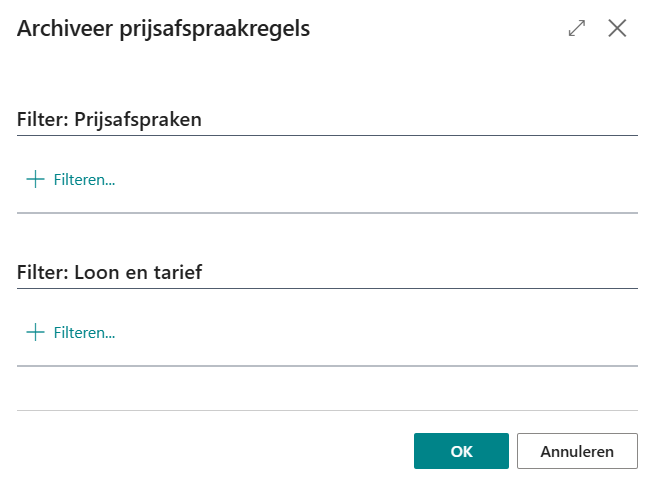Click the plus icon under Filter: Prijsafspraken
The width and height of the screenshot is (657, 485).
(36, 180)
